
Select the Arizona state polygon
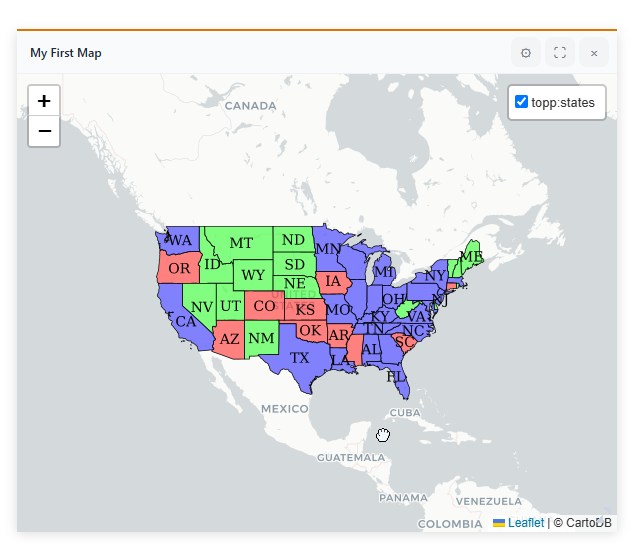229,339
